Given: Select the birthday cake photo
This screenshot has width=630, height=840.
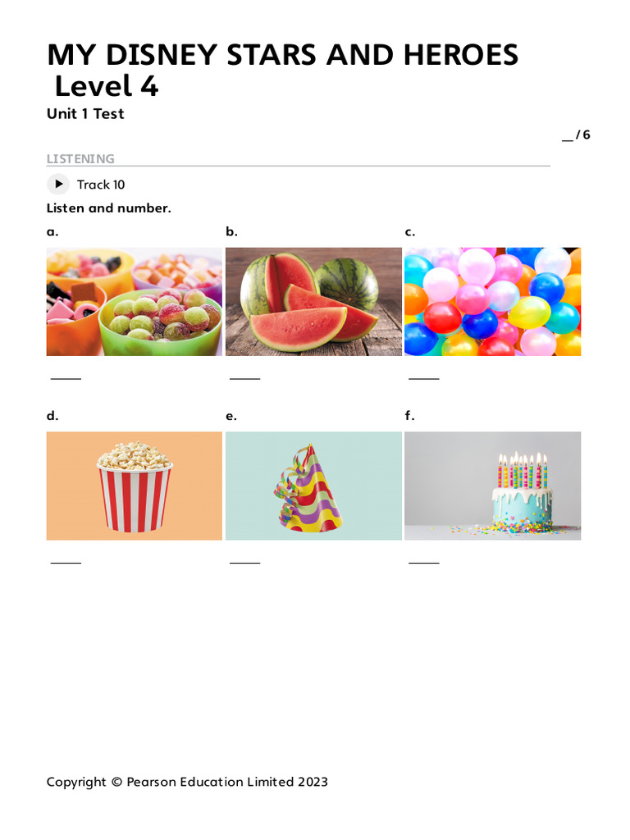Looking at the screenshot, I should (x=492, y=486).
